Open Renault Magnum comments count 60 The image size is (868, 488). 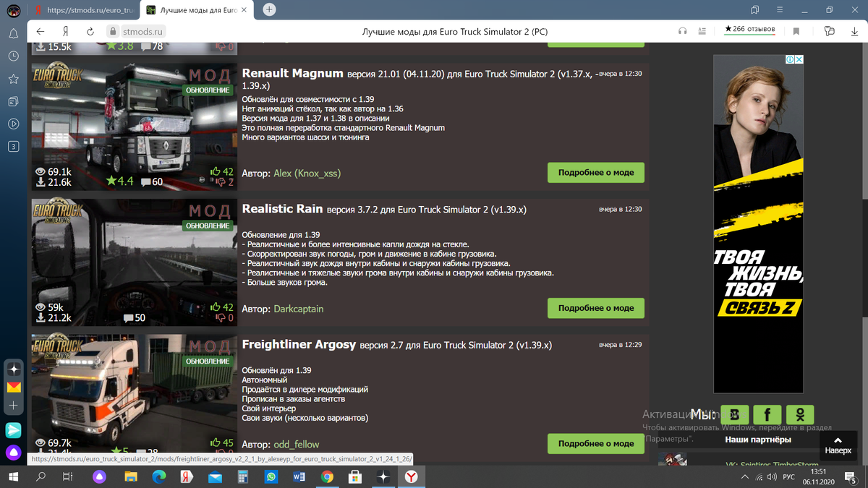(152, 182)
